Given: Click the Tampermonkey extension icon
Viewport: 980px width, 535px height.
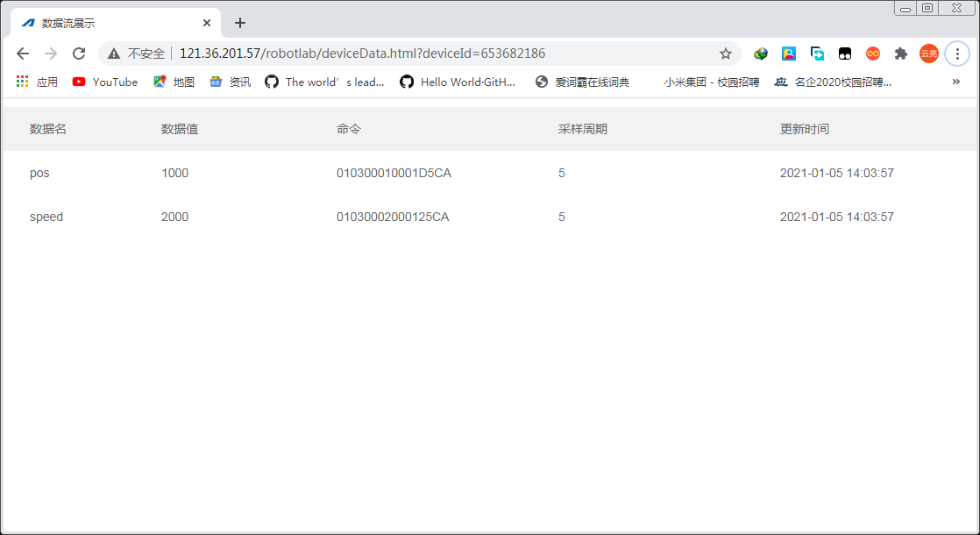Looking at the screenshot, I should [844, 53].
